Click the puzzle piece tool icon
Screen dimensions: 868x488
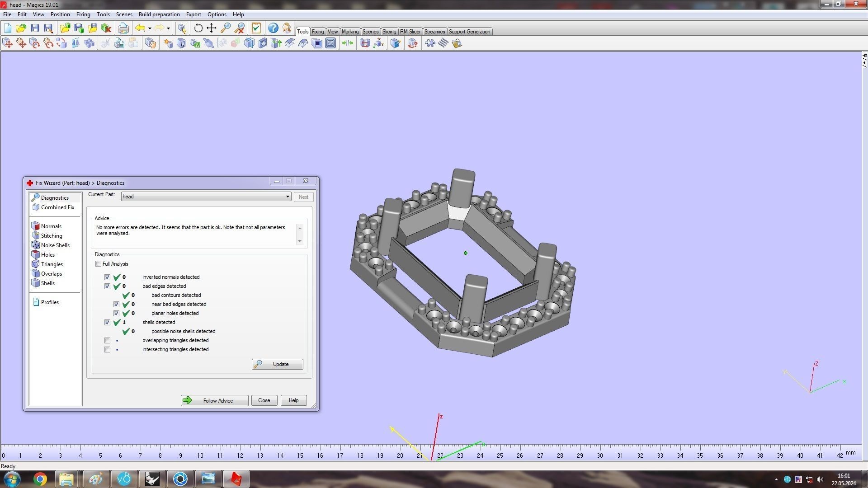[430, 43]
